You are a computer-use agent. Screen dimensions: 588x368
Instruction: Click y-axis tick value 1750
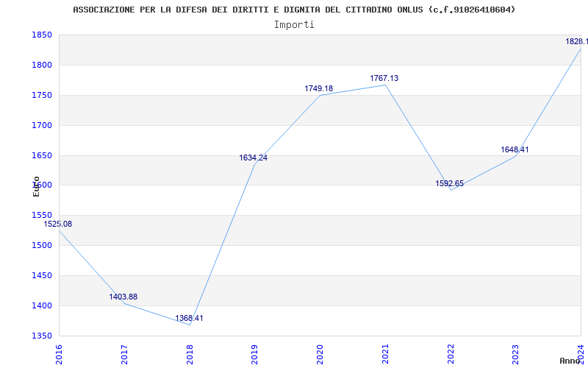[42, 96]
